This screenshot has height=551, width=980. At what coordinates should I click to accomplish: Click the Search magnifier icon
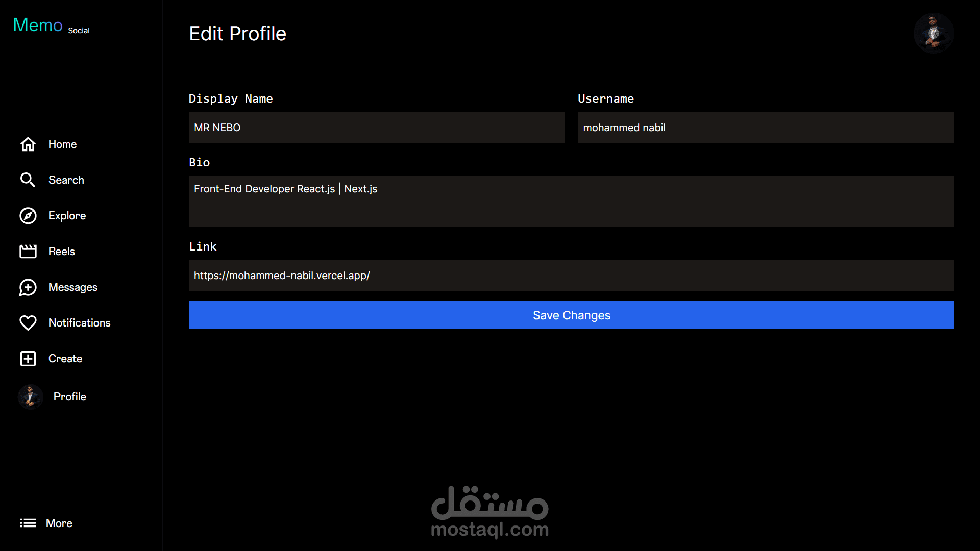click(x=28, y=180)
